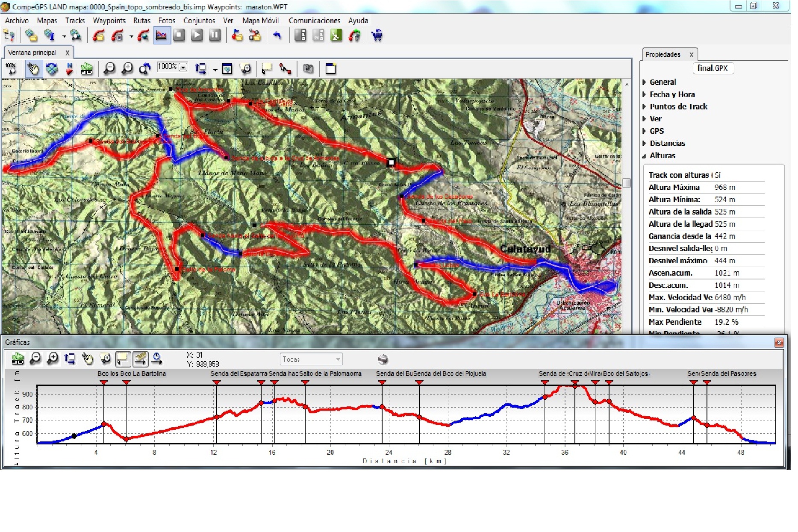Viewport: 798px width, 532px height.
Task: Open the Waypoints menu
Action: 109,21
